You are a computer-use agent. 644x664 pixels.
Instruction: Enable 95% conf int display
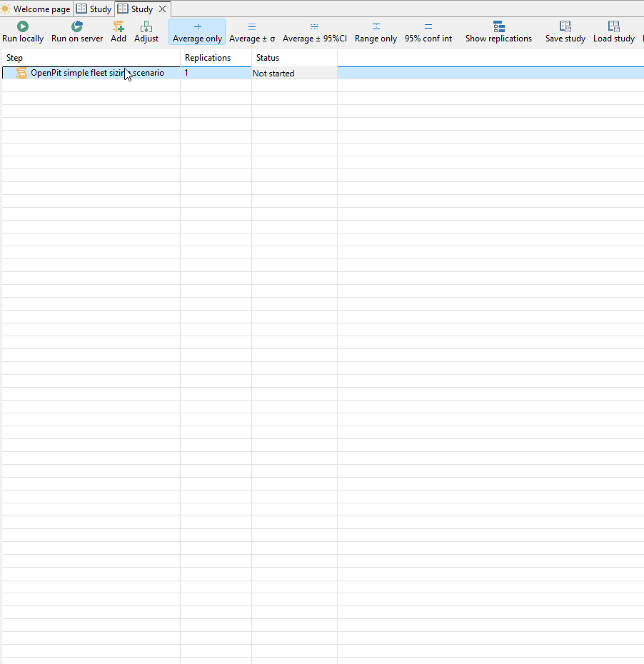point(428,31)
